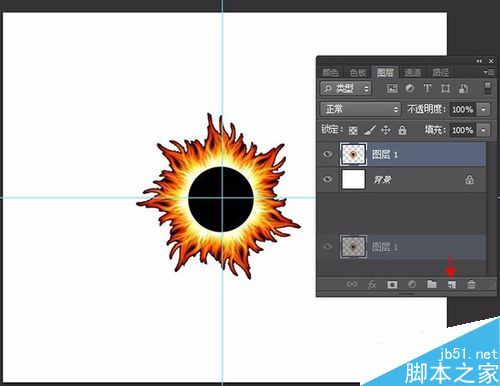Viewport: 500px width, 386px height.
Task: Toggle the layer filter switch
Action: [487, 89]
